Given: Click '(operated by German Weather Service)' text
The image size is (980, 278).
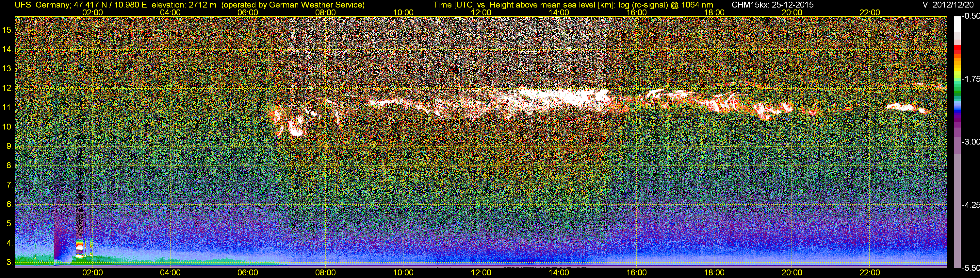Looking at the screenshot, I should pyautogui.click(x=293, y=5).
